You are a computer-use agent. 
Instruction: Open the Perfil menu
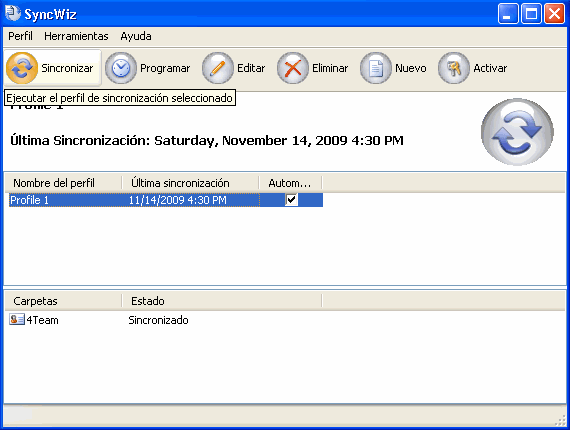[x=20, y=36]
